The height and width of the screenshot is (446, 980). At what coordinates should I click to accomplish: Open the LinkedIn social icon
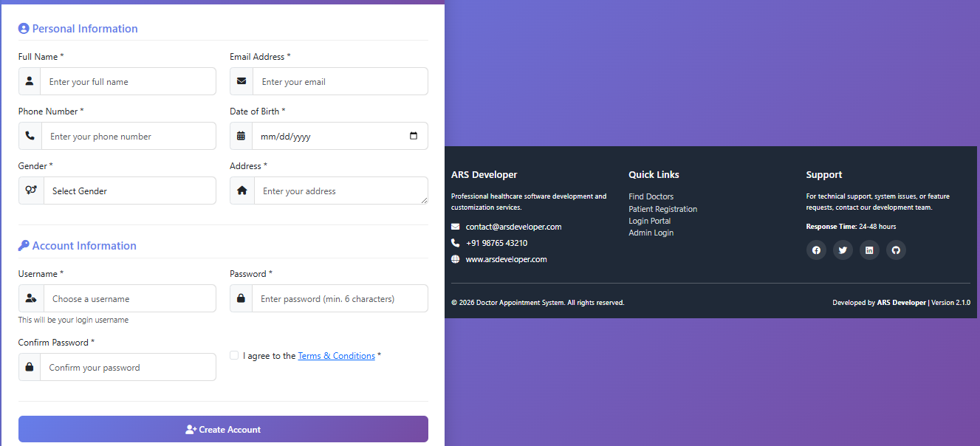(x=869, y=250)
